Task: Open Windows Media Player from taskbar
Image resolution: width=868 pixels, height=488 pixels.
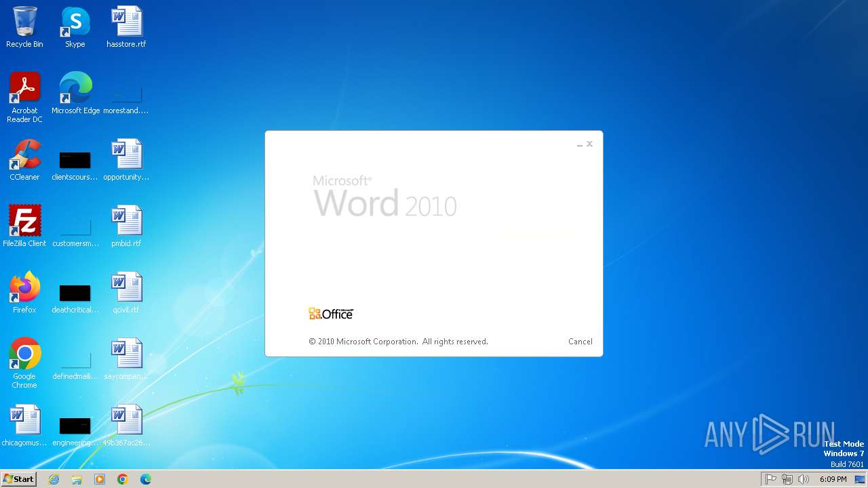Action: pyautogui.click(x=100, y=479)
